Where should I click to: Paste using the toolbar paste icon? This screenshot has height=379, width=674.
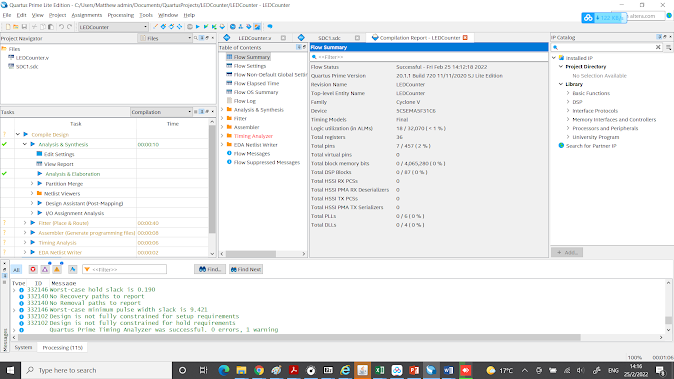(51, 27)
